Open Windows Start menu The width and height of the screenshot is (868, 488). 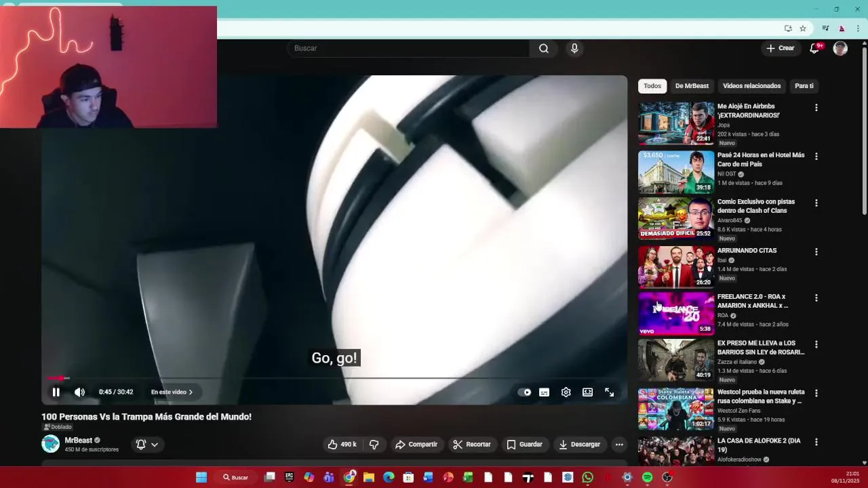click(x=201, y=477)
